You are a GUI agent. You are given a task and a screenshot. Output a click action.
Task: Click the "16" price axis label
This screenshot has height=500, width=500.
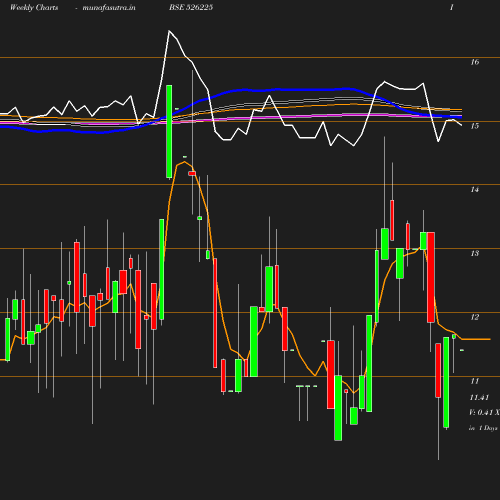tap(475, 62)
